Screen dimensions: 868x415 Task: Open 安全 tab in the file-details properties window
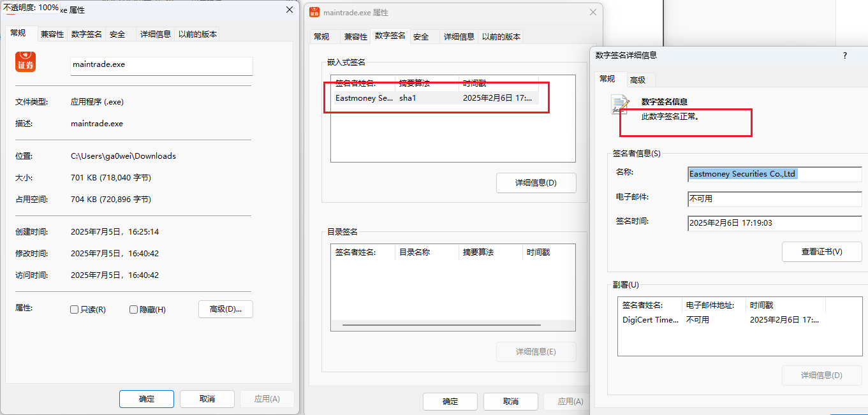117,34
